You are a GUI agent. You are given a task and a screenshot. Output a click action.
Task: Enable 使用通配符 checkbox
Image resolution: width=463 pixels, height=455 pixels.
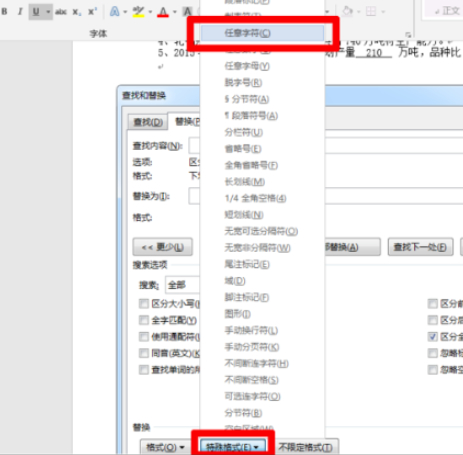144,337
